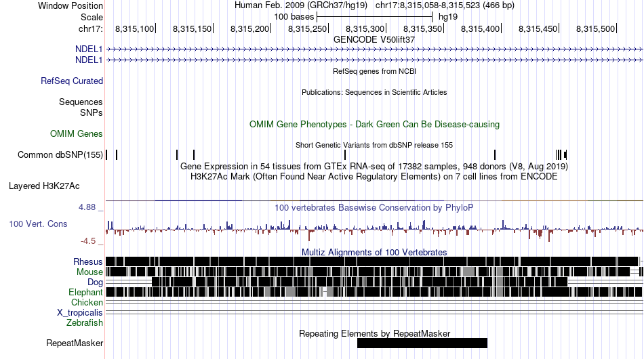Click '100 vertebrates Basewise Conservation by PhyloP' title
644x359 pixels.
pos(374,207)
